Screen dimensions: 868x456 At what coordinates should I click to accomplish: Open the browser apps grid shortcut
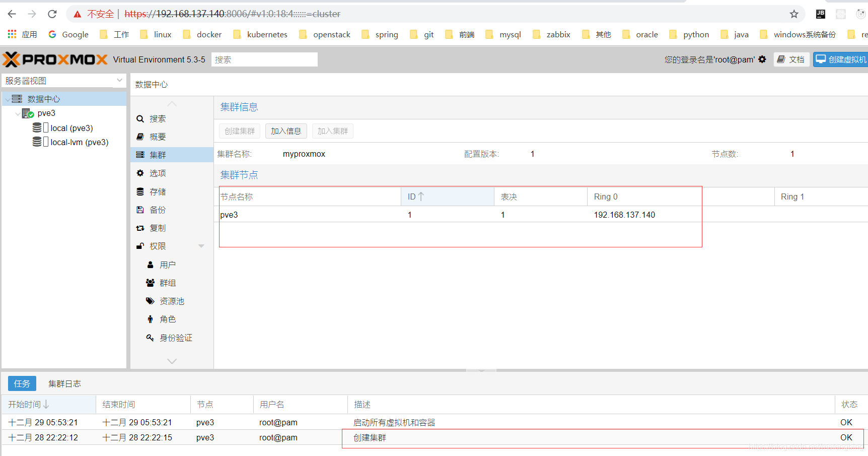pos(12,34)
